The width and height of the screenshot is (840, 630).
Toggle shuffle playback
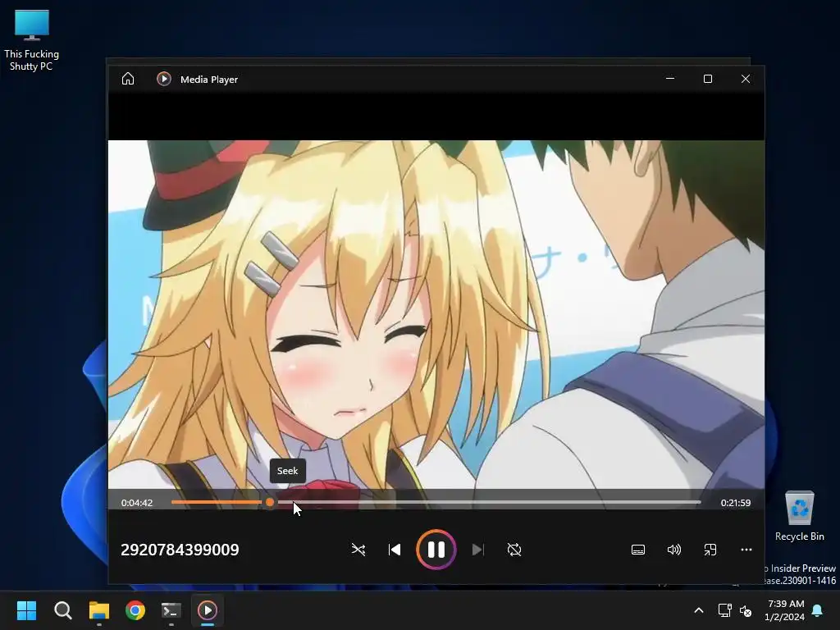(x=358, y=550)
